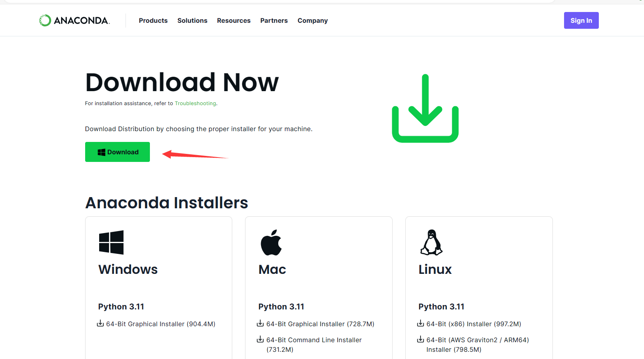Open the Company menu
The height and width of the screenshot is (359, 644).
pos(313,20)
